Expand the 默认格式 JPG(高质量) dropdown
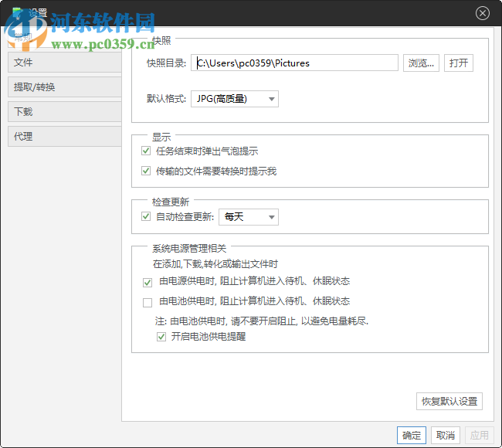Viewport: 502px width, 448px height. click(235, 99)
